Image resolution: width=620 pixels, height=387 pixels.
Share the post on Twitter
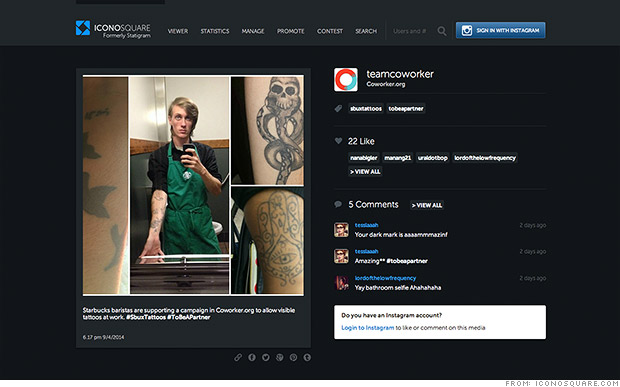(266, 357)
